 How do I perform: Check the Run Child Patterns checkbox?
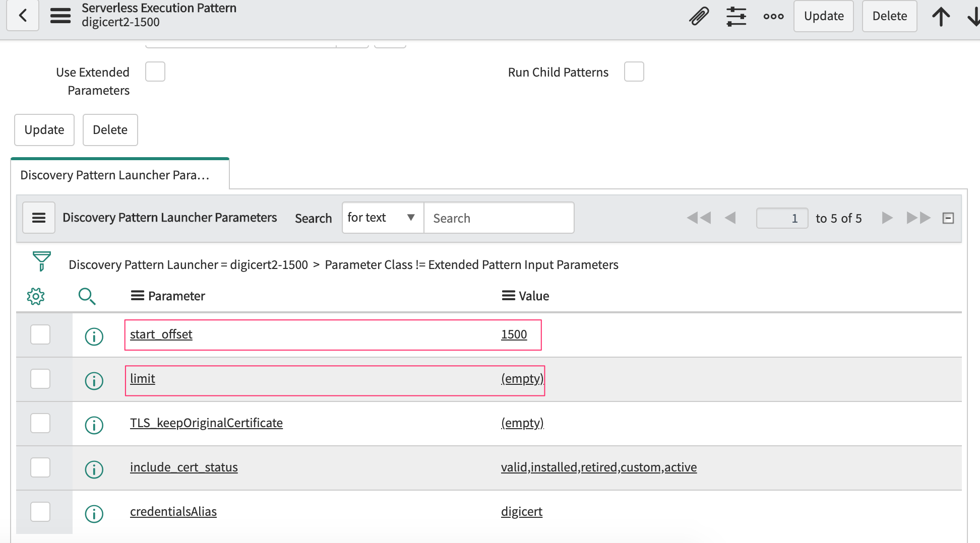pyautogui.click(x=634, y=72)
